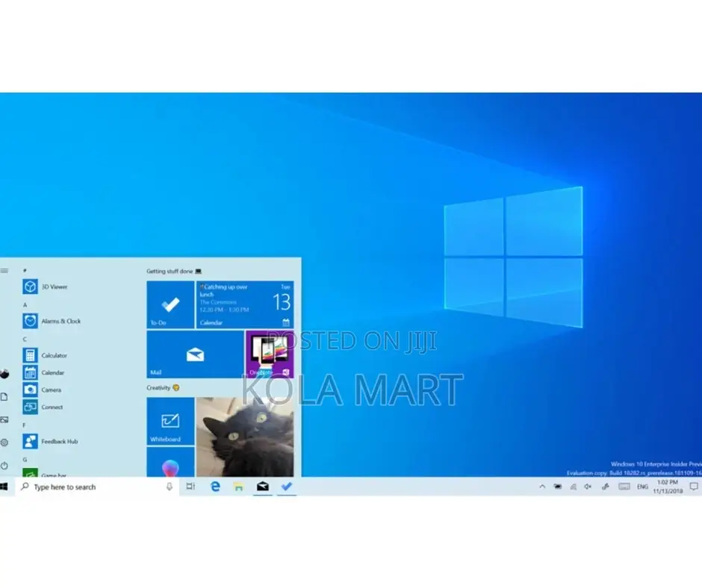Open the Windows Ink pen icon
702x588 pixels.
(x=606, y=487)
